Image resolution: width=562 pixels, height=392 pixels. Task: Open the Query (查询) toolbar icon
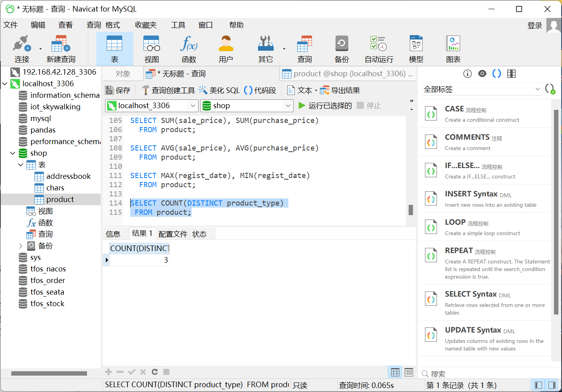coord(305,49)
